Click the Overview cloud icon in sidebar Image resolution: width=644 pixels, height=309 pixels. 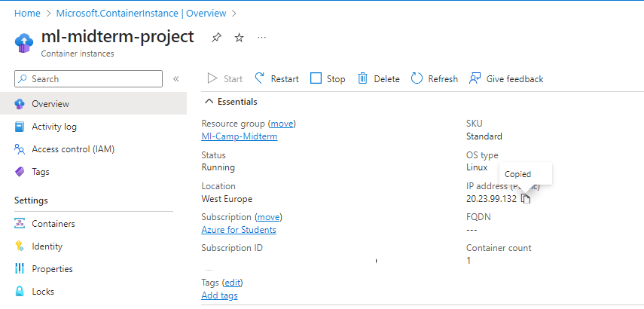tap(20, 104)
